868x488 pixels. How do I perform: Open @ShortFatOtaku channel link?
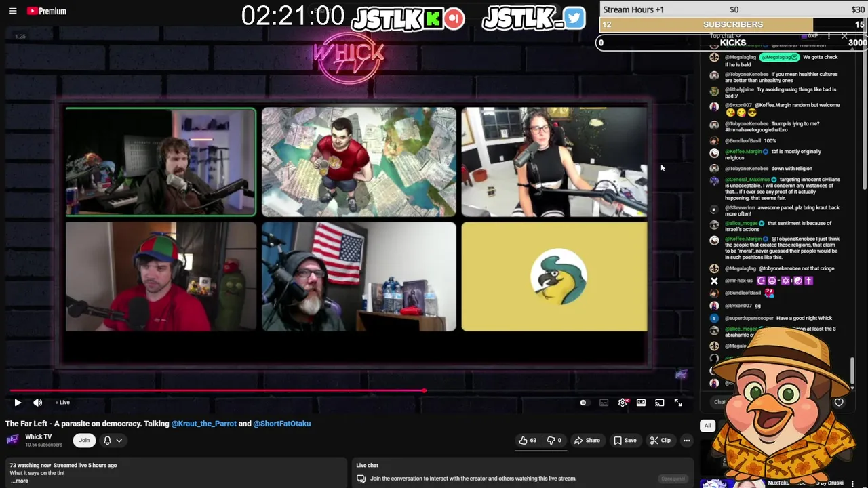(281, 424)
